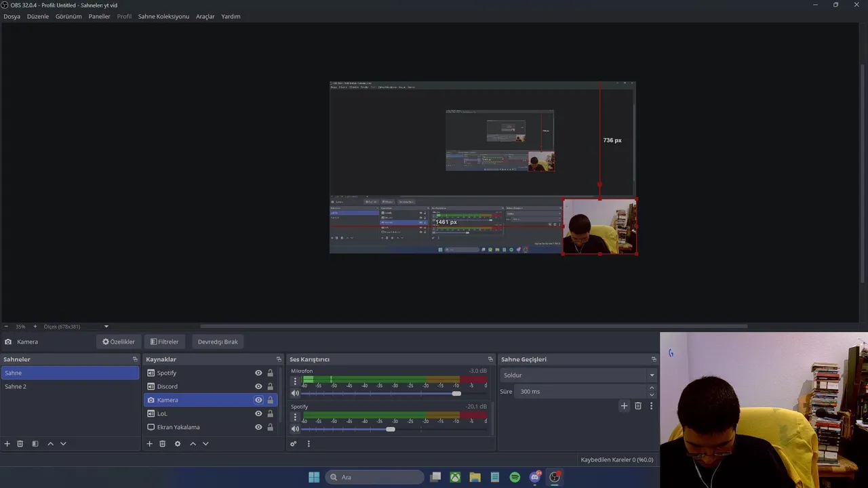Image resolution: width=868 pixels, height=488 pixels.
Task: Toggle the lock on the Kamera source
Action: pyautogui.click(x=271, y=400)
